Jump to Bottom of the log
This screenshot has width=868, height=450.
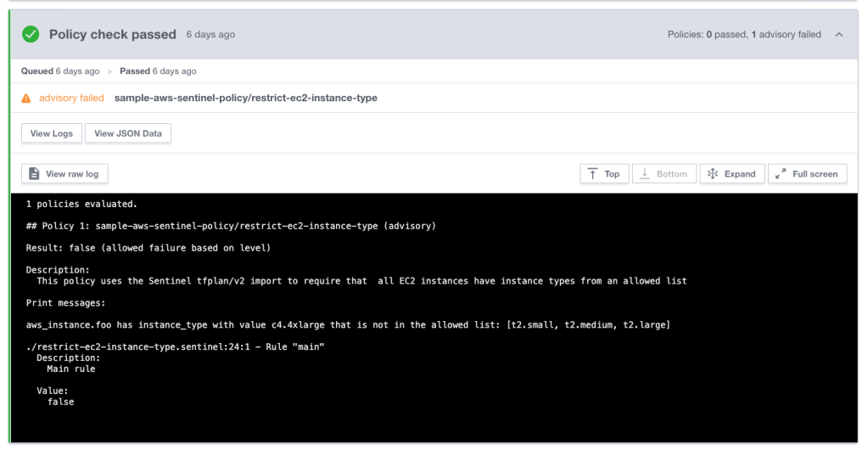coord(664,174)
